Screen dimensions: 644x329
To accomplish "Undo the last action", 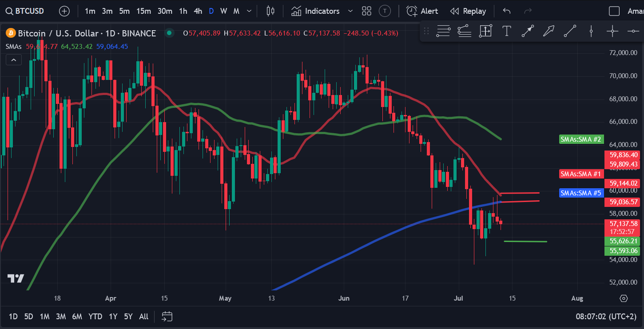I will tap(507, 11).
